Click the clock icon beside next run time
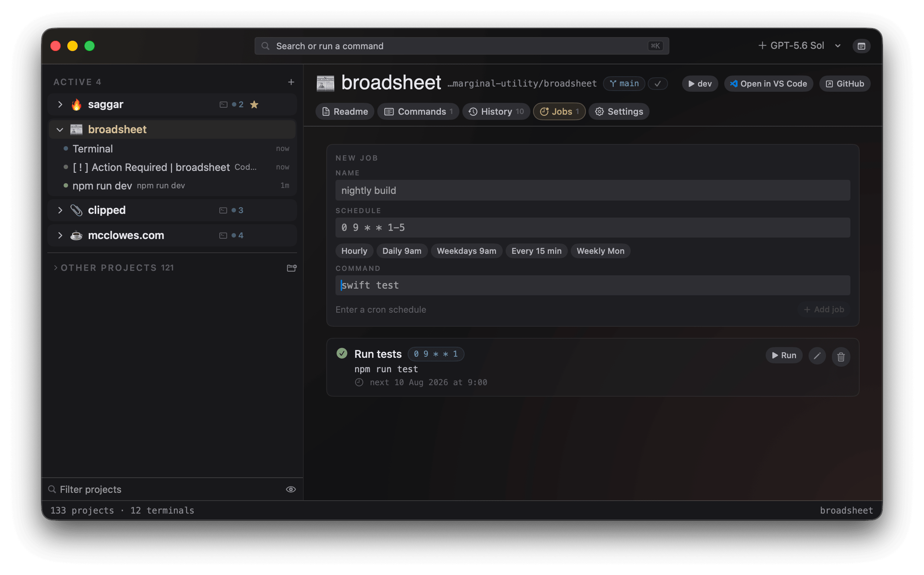924x575 pixels. point(359,383)
